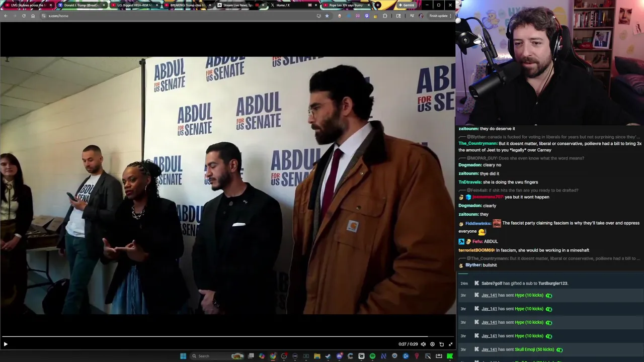Go back in browser history
This screenshot has height=362, width=644.
click(6, 16)
